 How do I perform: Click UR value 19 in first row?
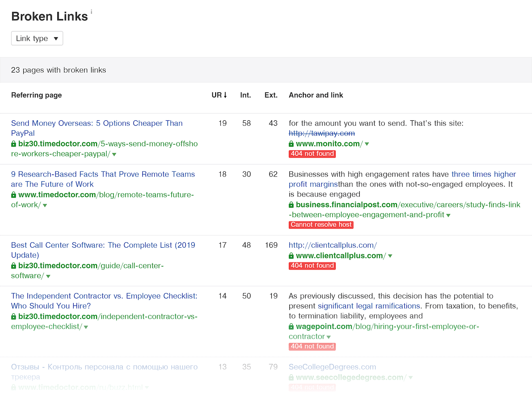223,123
